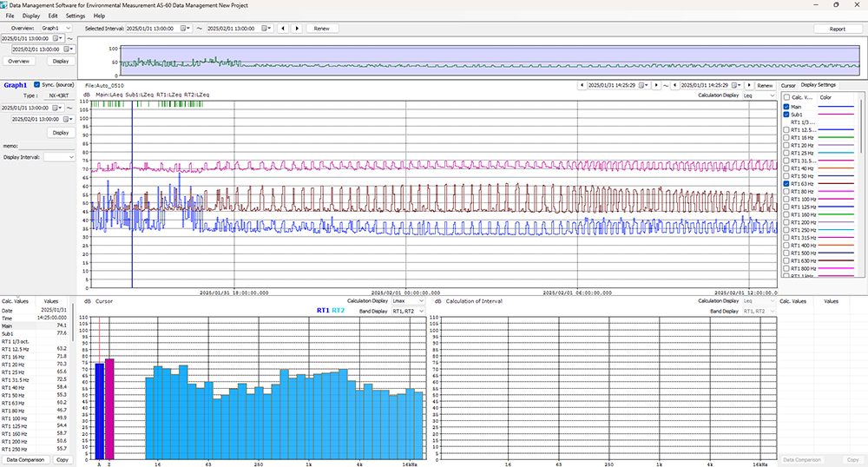Click the NX-43RT Type button

(x=59, y=95)
